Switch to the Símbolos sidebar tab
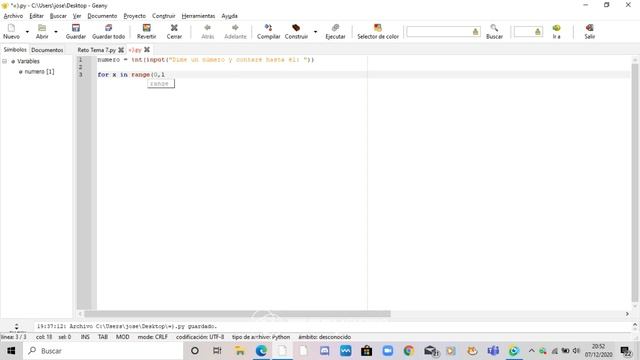640x360 pixels. [15, 50]
